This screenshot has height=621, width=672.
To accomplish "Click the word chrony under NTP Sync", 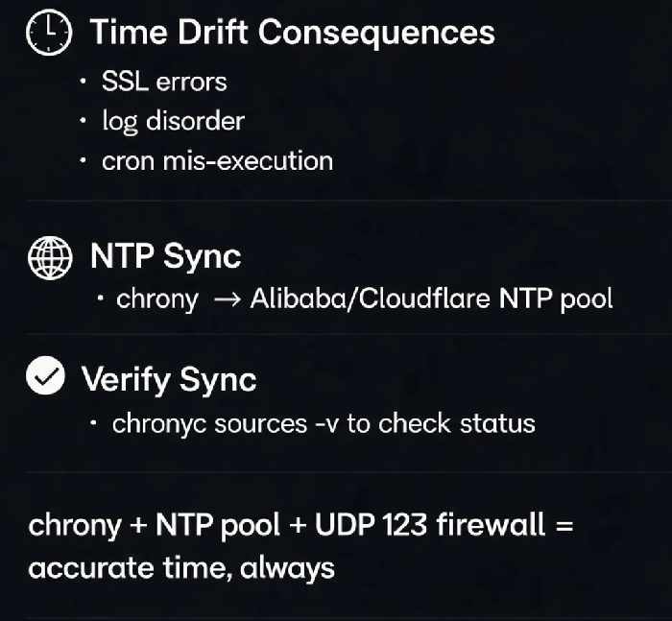I will [157, 299].
